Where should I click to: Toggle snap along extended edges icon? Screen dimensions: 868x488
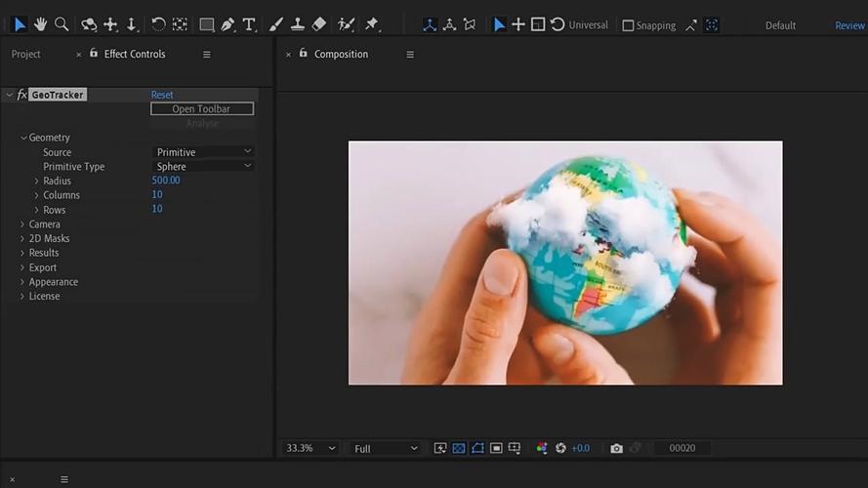pyautogui.click(x=691, y=25)
